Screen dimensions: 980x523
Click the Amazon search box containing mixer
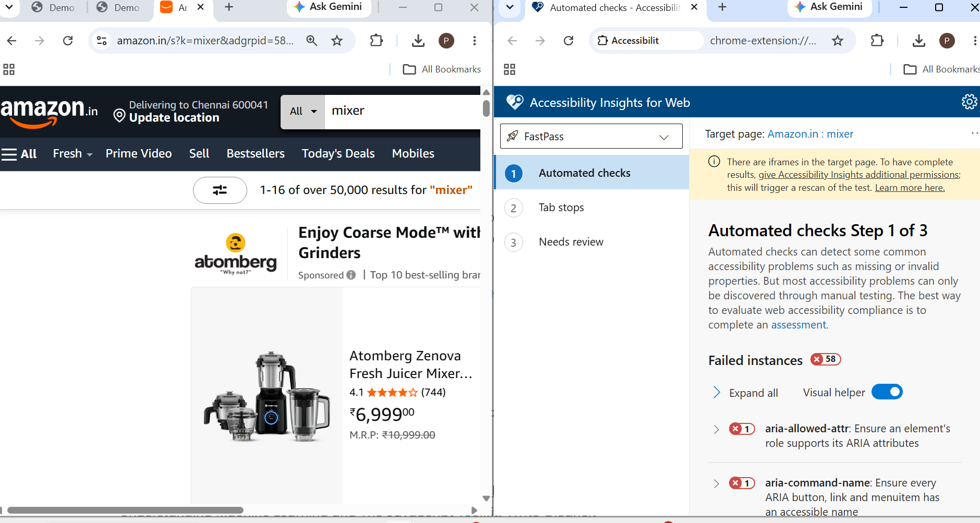(x=402, y=112)
